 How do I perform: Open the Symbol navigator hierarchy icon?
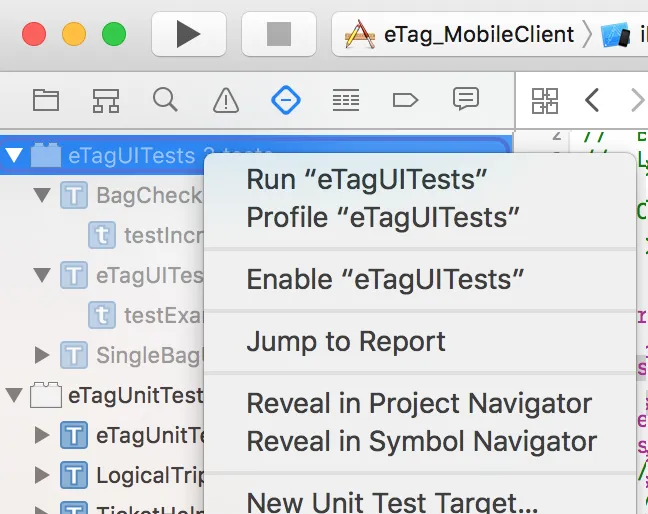coord(106,100)
